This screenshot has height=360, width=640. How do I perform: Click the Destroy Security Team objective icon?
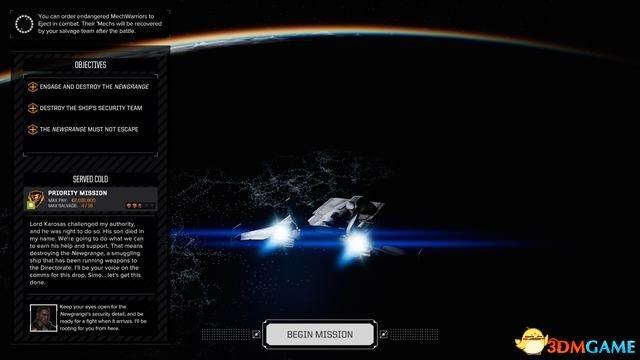33,108
